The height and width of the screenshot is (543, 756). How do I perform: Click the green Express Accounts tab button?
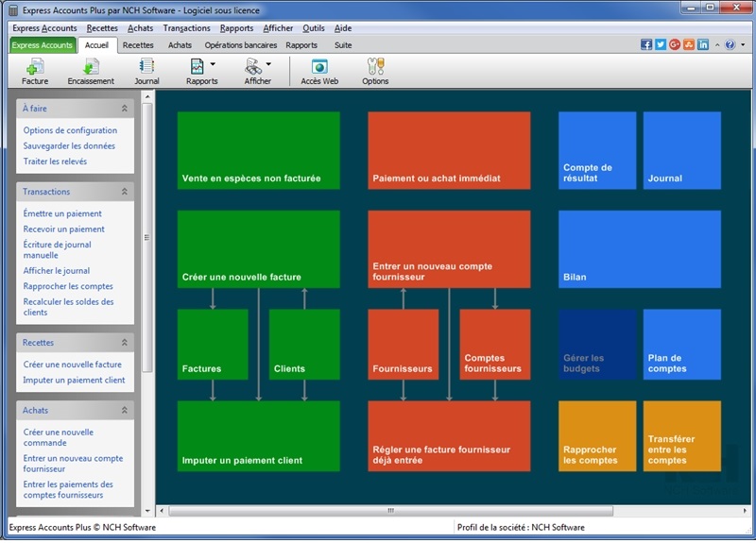tap(42, 45)
